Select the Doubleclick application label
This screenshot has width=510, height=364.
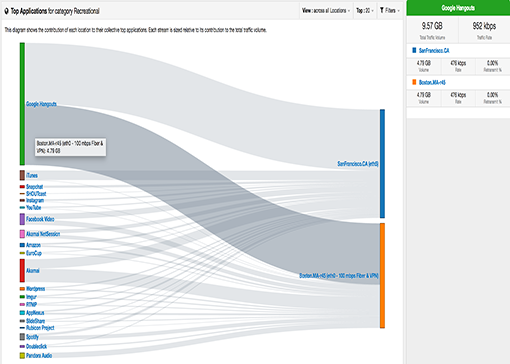click(x=36, y=346)
